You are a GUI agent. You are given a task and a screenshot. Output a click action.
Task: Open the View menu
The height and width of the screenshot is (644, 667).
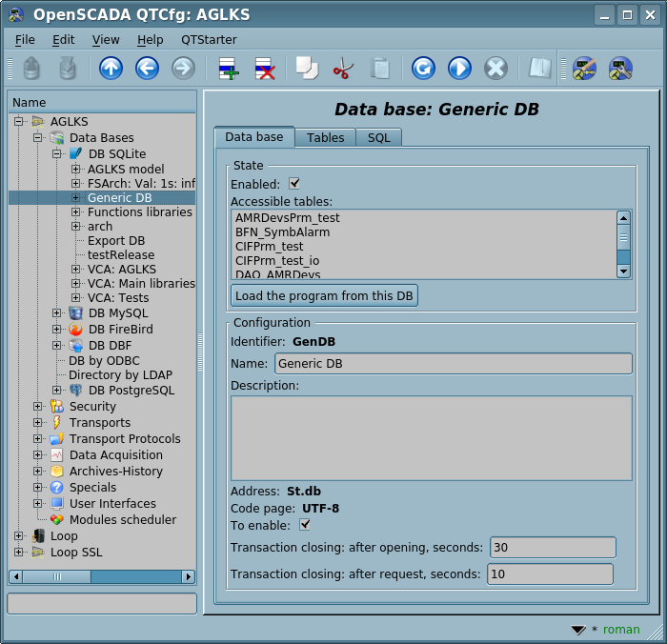[106, 40]
